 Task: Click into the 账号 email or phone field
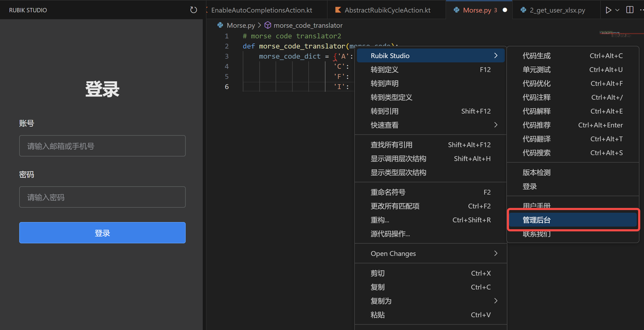click(x=102, y=146)
